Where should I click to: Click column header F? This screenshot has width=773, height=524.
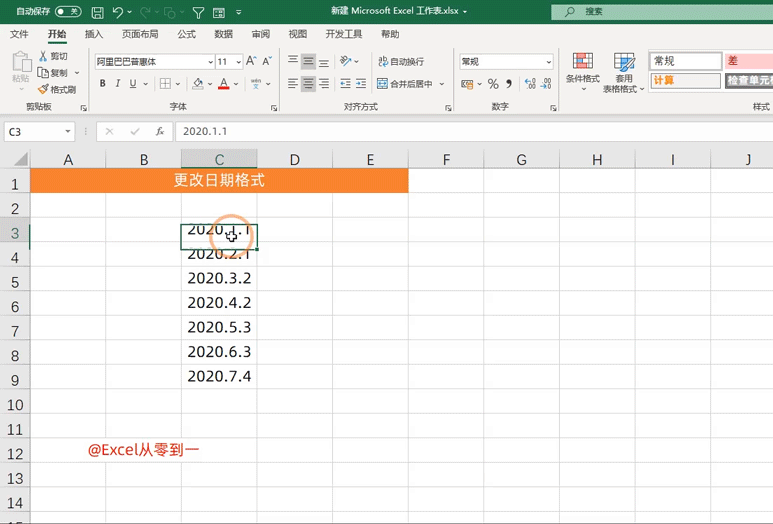(x=446, y=159)
